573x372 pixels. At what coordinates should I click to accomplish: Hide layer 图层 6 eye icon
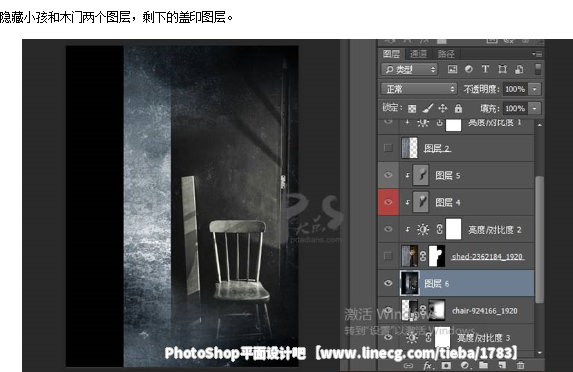(388, 283)
